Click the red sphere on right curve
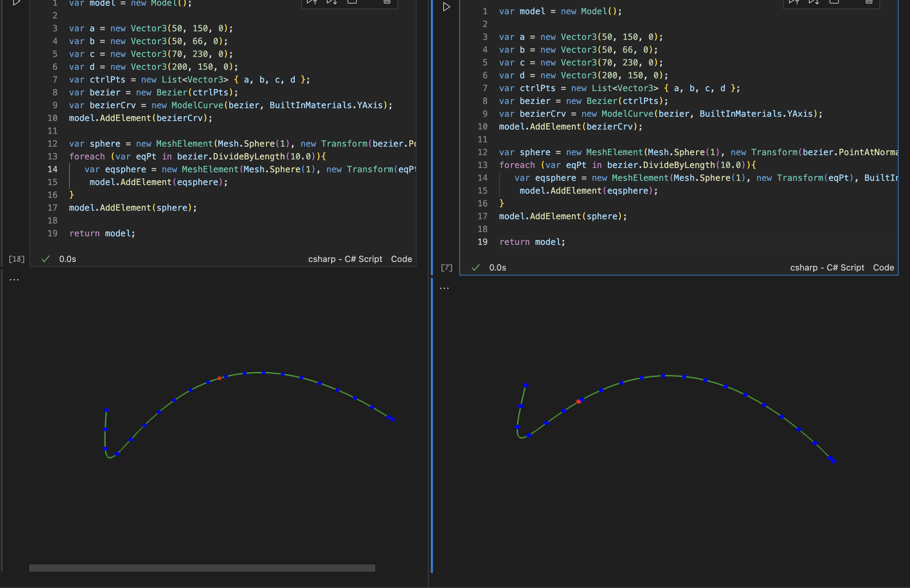The image size is (910, 588). pos(578,402)
